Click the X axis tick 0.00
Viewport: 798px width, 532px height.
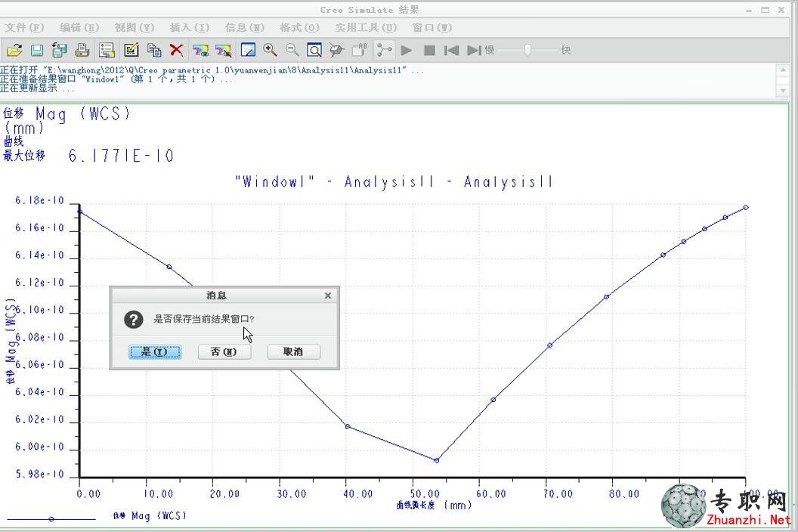tap(88, 493)
